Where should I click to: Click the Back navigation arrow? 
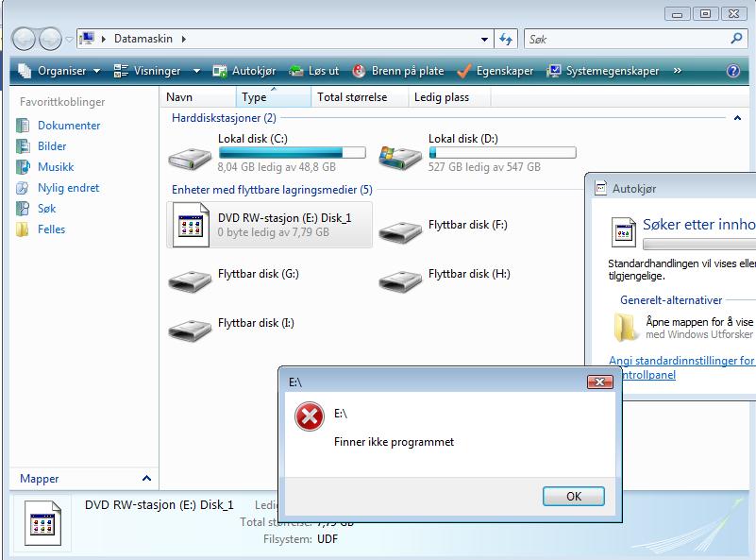point(24,39)
